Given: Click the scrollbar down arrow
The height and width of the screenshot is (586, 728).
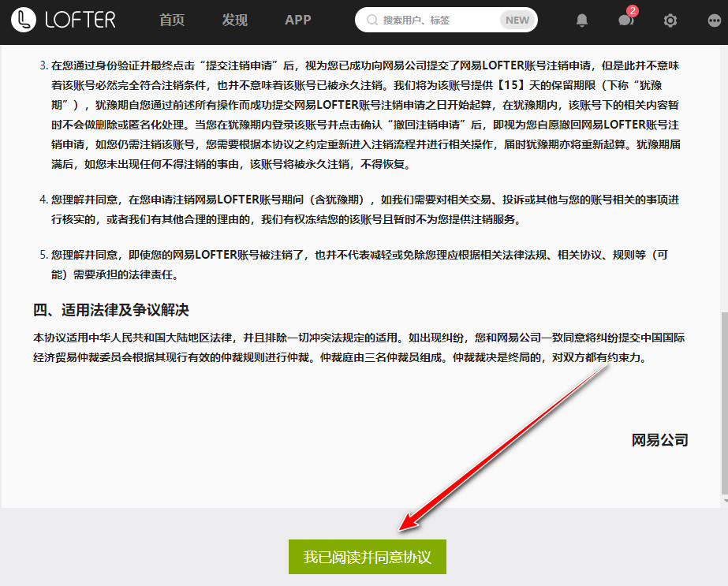Looking at the screenshot, I should click(725, 501).
